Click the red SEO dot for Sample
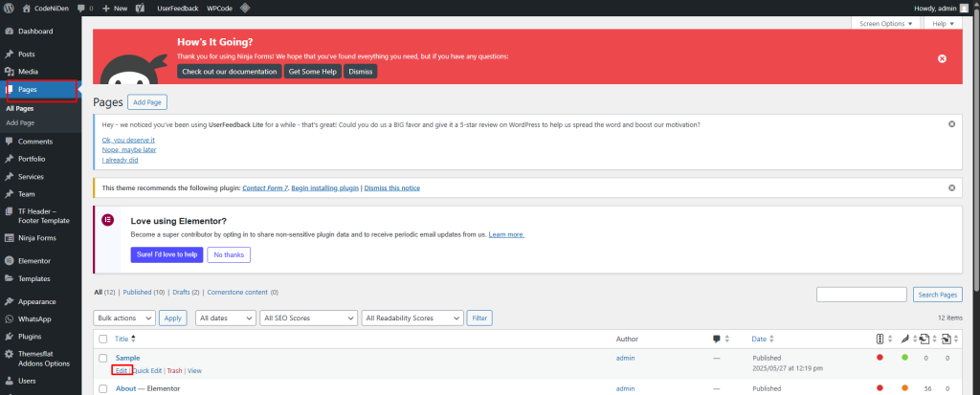Screen dimensions: 980x395 (880, 358)
